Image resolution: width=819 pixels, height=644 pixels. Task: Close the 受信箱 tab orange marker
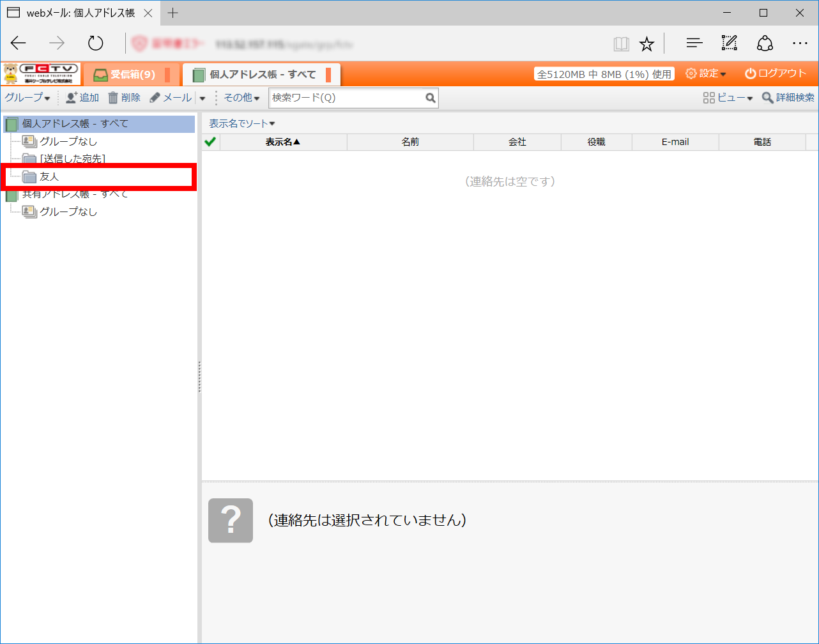(x=167, y=75)
